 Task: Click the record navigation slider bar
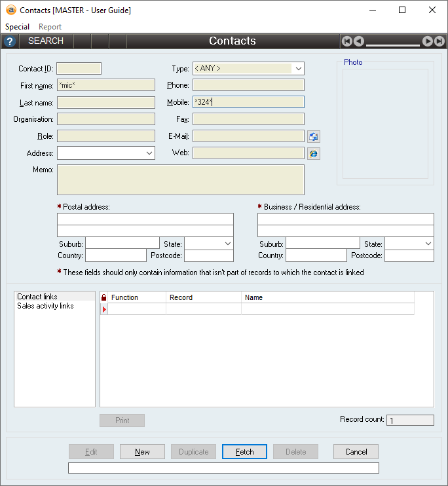[393, 45]
